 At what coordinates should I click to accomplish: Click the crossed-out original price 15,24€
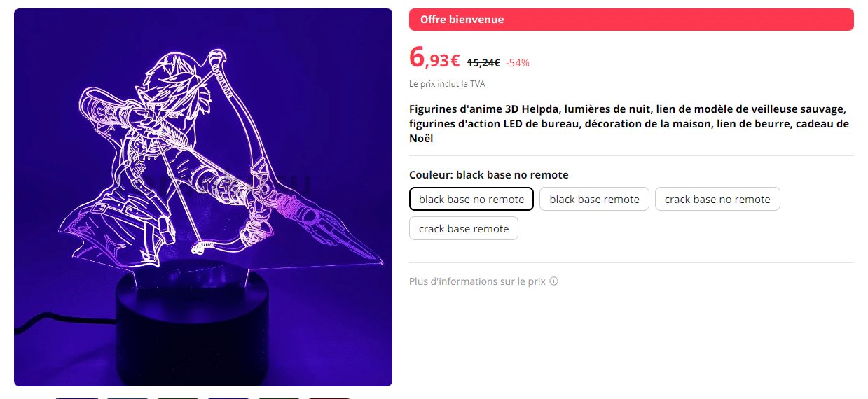pos(483,62)
